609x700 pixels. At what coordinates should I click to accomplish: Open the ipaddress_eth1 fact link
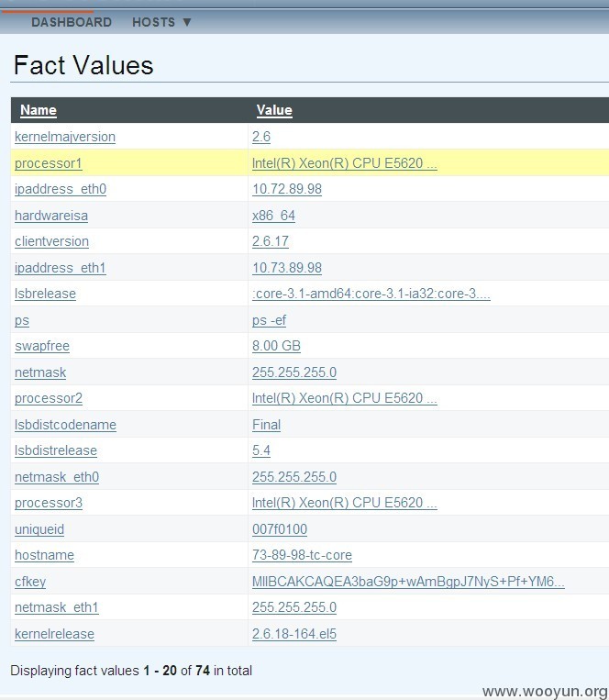[x=61, y=268]
